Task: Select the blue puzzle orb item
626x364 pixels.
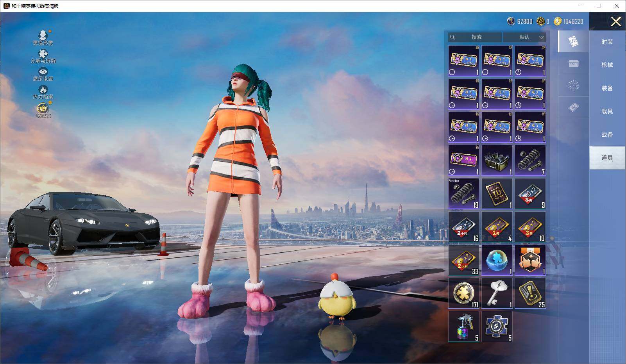Action: [x=497, y=260]
